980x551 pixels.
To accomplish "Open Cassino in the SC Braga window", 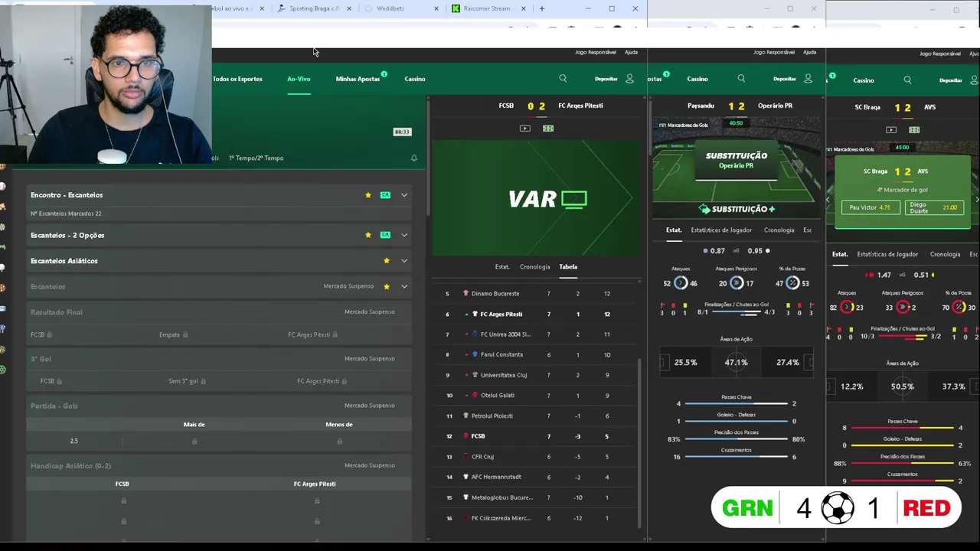I will 864,80.
